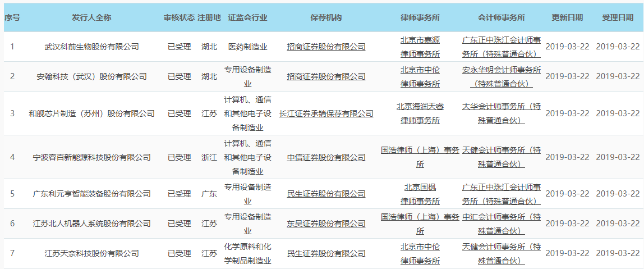Click 东吴证券股份有限公司 link
The height and width of the screenshot is (269, 644).
[326, 224]
